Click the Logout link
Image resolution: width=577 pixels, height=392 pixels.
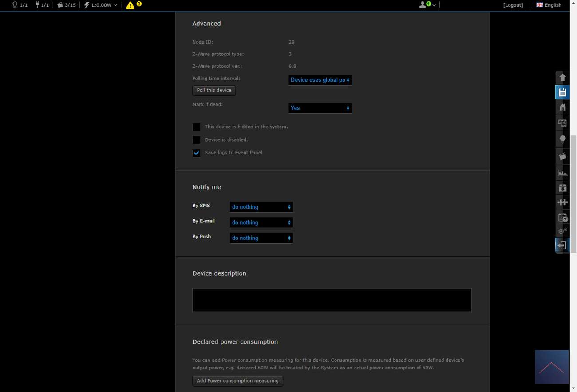click(x=513, y=5)
